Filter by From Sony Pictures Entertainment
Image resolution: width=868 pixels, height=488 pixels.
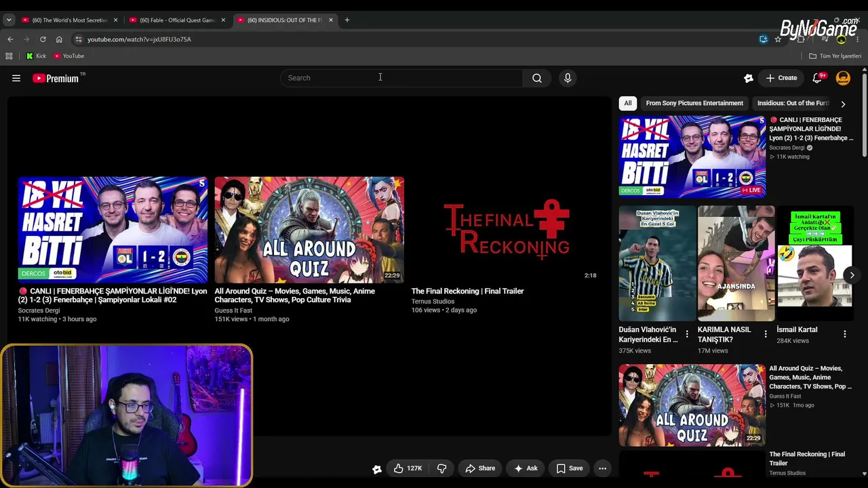(694, 103)
